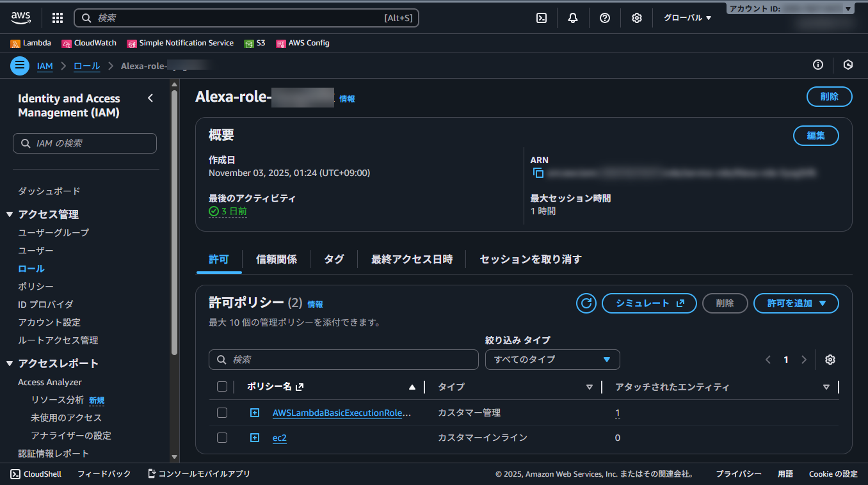Check the AWSLambdaBasicExecutionRole policy checkbox
This screenshot has height=485, width=868.
point(222,413)
